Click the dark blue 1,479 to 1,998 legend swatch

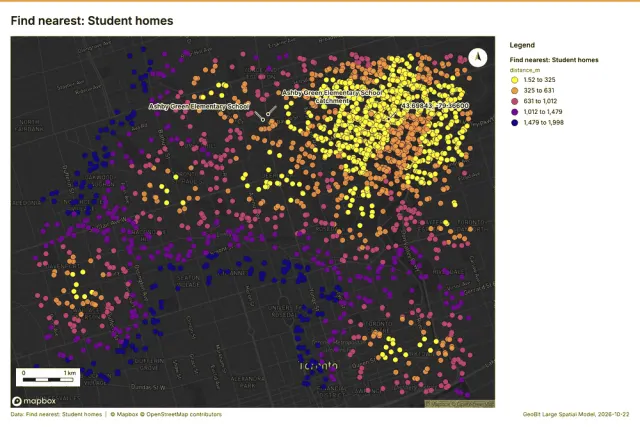(x=515, y=122)
